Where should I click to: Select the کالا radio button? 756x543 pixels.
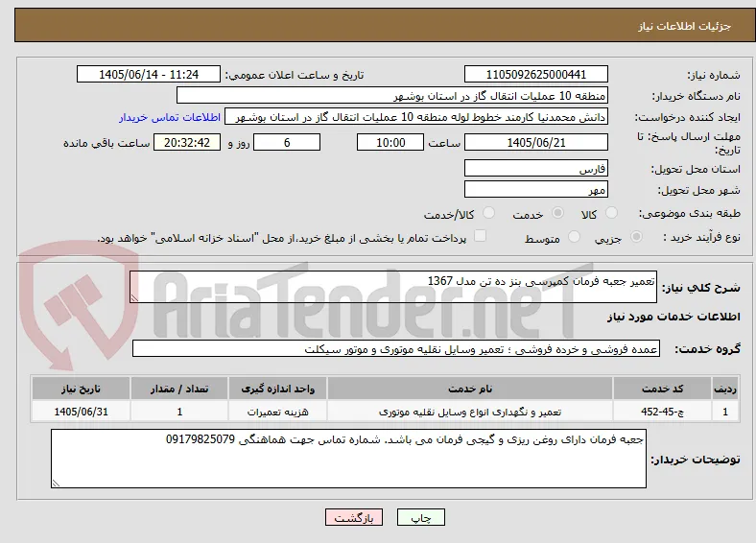[x=611, y=213]
